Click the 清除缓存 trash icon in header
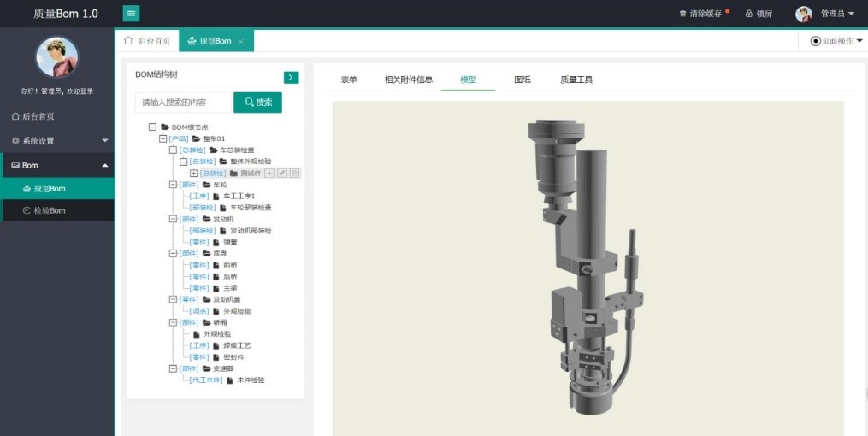 tap(683, 14)
